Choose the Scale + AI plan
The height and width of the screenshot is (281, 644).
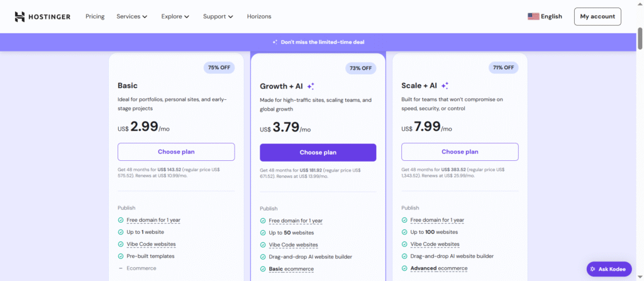[x=460, y=152]
